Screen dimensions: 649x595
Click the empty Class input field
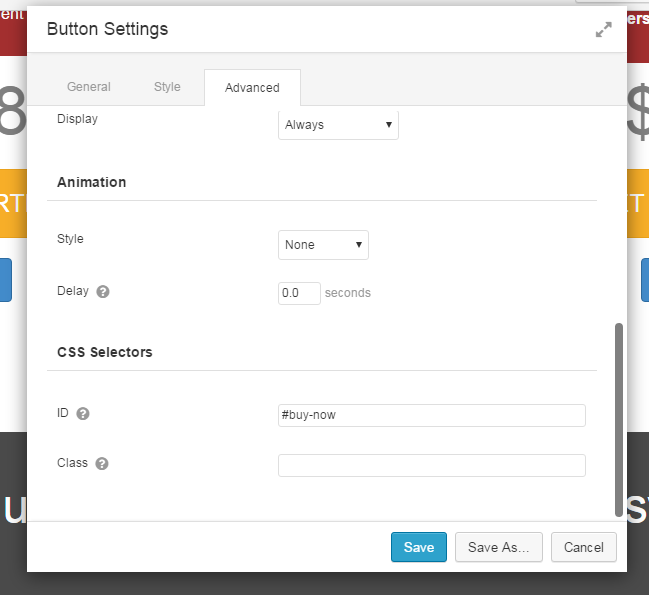tap(431, 465)
